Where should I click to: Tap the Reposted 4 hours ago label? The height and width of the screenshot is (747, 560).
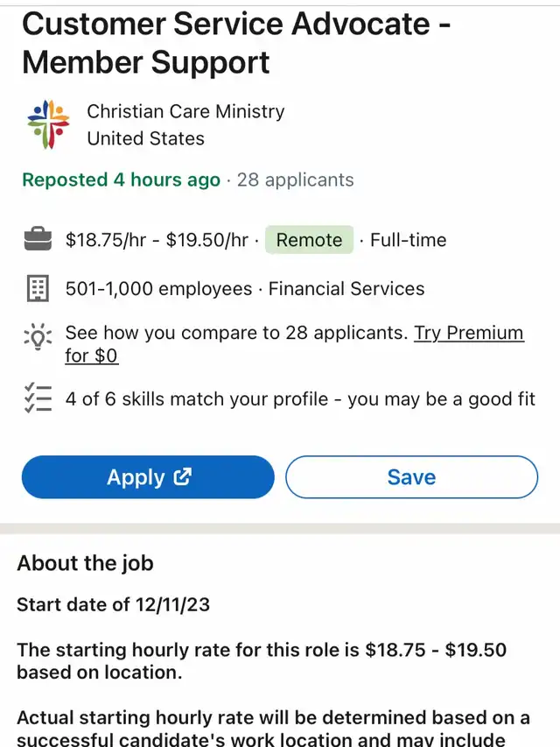coord(121,180)
